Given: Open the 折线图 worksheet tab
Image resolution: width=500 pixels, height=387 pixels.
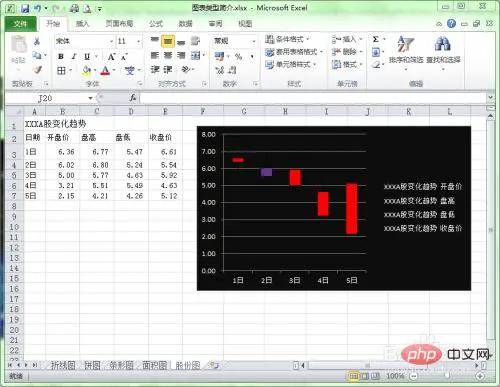Looking at the screenshot, I should pyautogui.click(x=63, y=366).
